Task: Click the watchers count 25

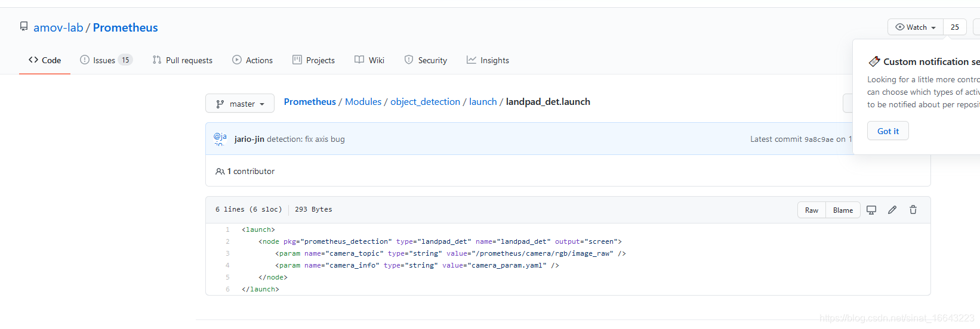Action: click(955, 27)
